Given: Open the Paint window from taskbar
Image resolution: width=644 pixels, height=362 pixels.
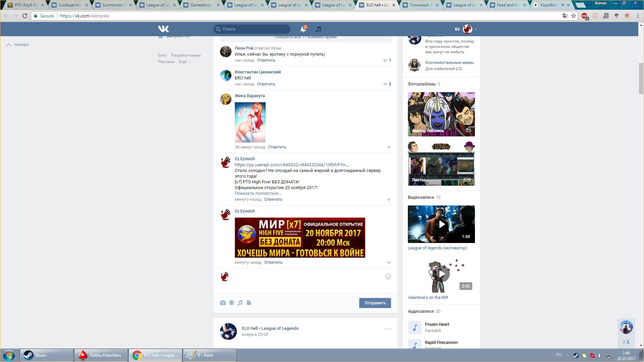Looking at the screenshot, I should pos(209,355).
